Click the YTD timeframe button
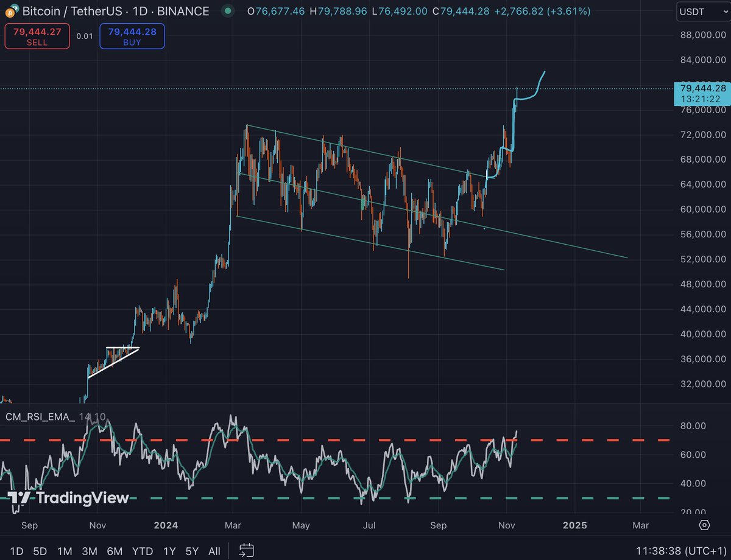 tap(142, 550)
